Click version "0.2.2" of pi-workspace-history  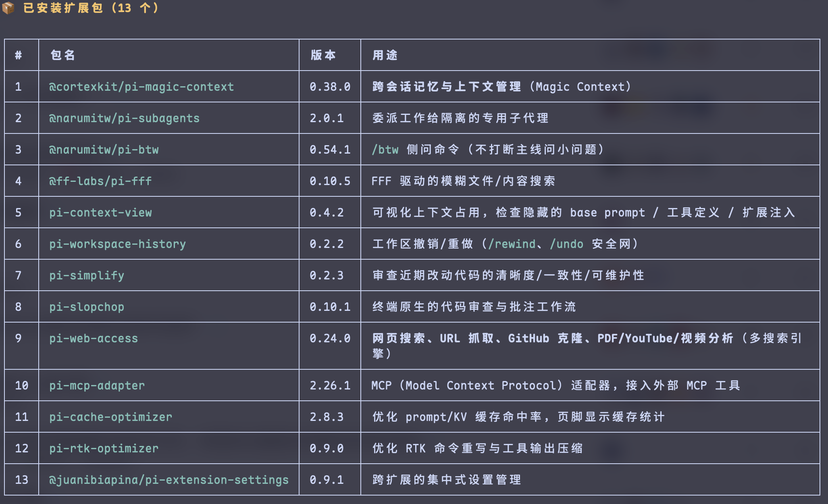327,244
